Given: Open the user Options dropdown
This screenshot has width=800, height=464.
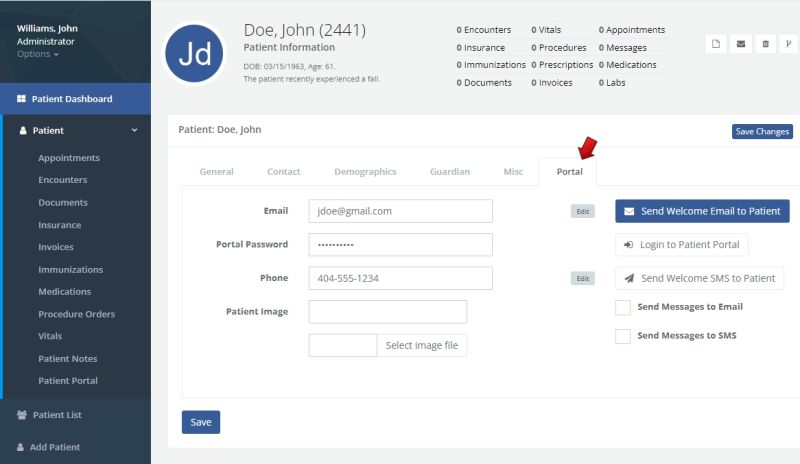Looking at the screenshot, I should click(x=38, y=54).
